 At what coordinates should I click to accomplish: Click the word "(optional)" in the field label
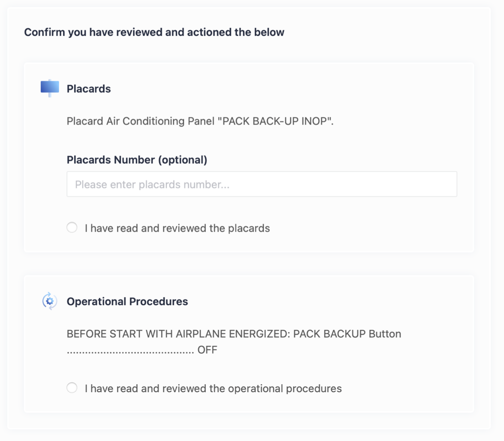coord(183,160)
